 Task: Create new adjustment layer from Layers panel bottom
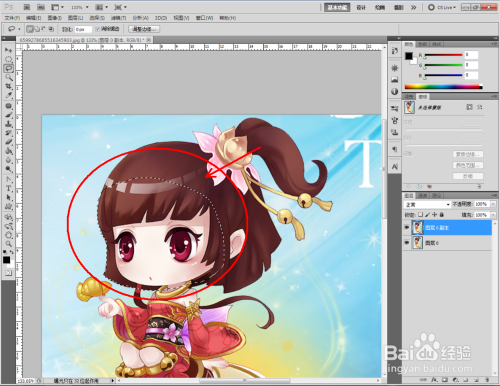(455, 380)
